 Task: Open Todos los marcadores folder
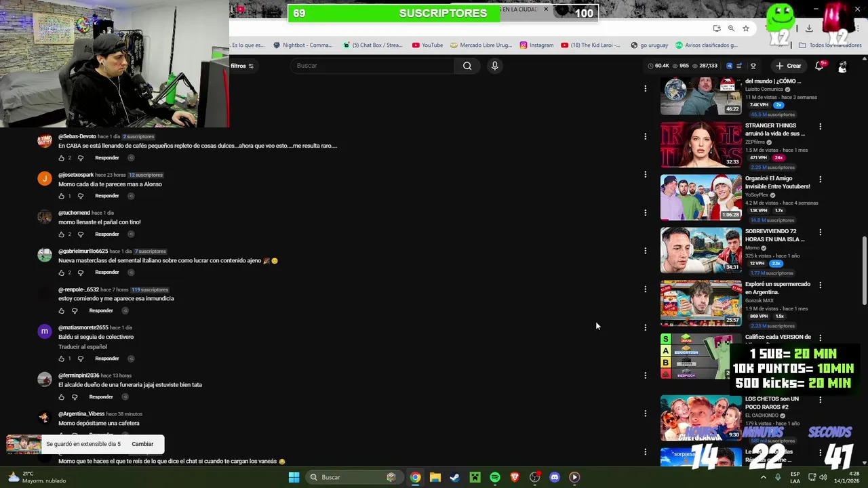click(x=830, y=45)
